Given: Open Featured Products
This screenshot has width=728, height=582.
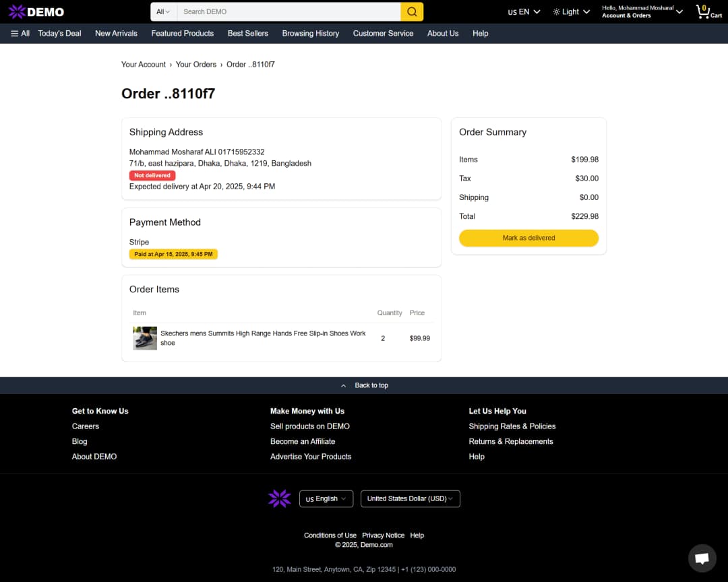Looking at the screenshot, I should 183,34.
